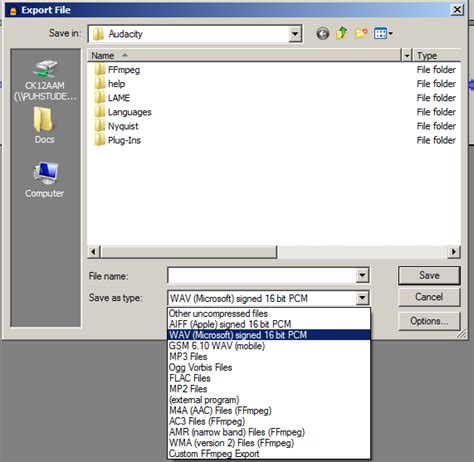This screenshot has height=462, width=474.
Task: Open the View menu icon
Action: click(x=383, y=34)
